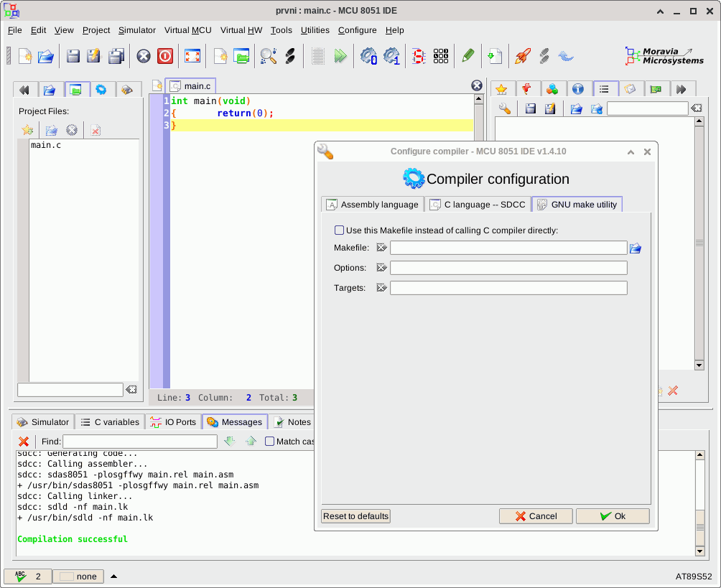Toggle the Match case checkbox
The image size is (721, 588).
tap(270, 442)
